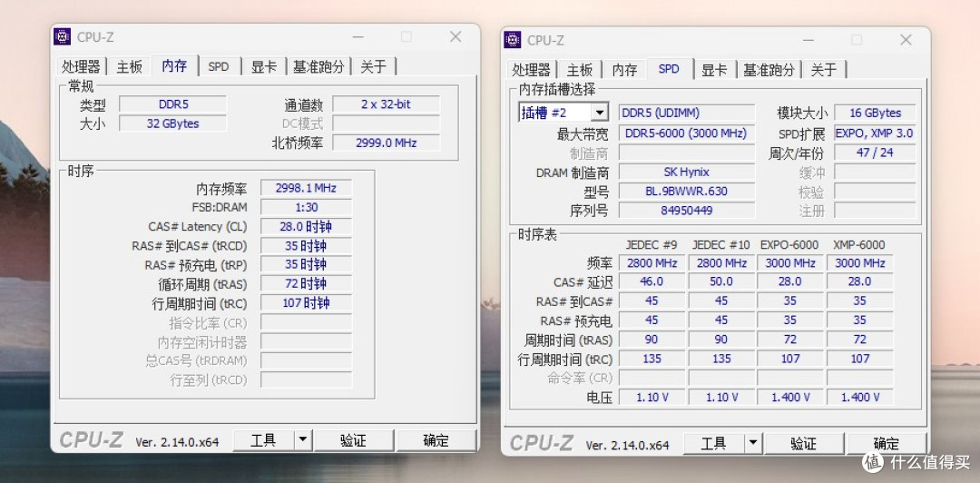The image size is (980, 483).
Task: Click the JEDEC #9 column header
Action: point(652,244)
